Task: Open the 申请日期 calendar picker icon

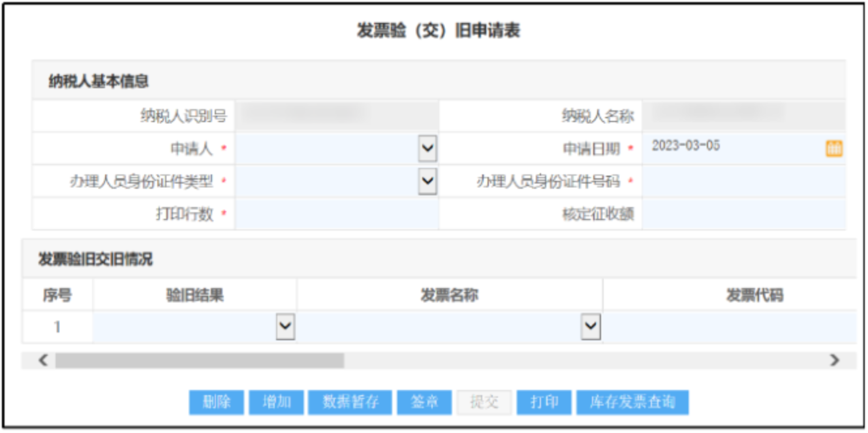Action: (x=833, y=148)
